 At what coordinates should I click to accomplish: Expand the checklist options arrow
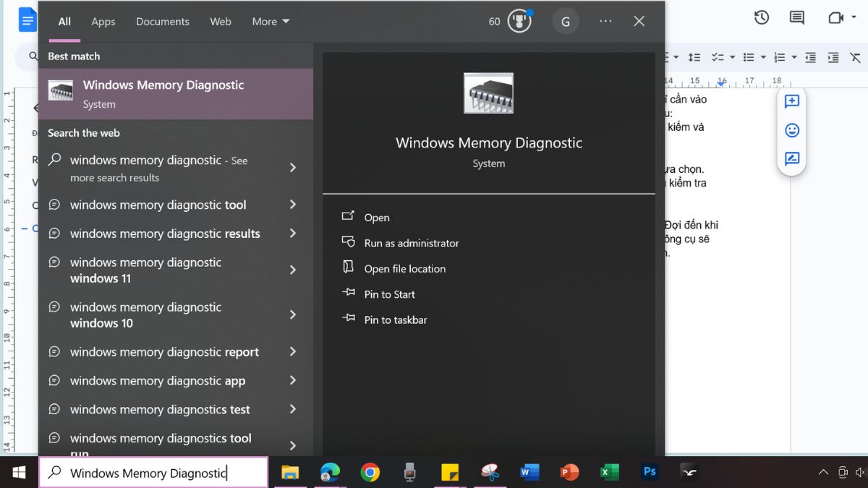[732, 57]
